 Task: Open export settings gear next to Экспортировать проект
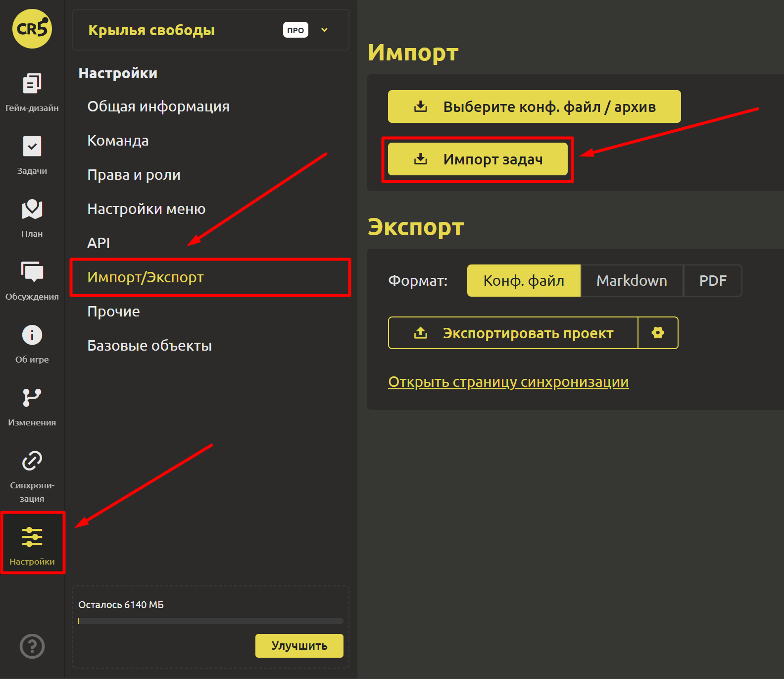coord(658,333)
